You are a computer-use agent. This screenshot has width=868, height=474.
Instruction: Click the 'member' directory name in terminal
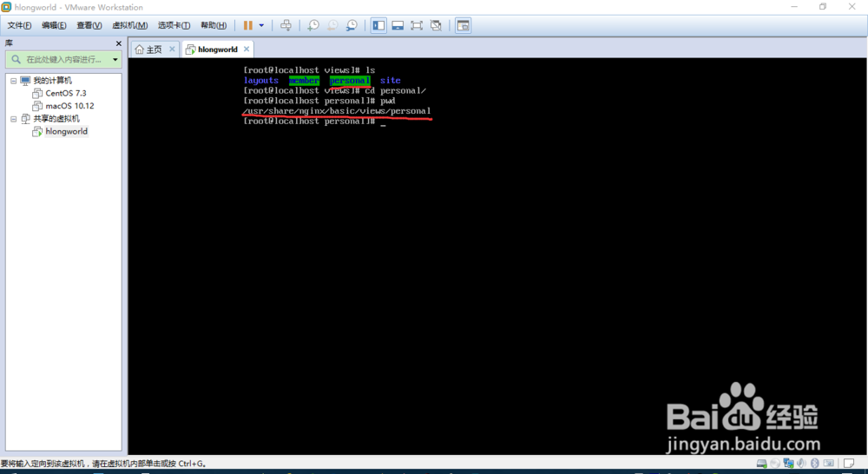point(304,80)
